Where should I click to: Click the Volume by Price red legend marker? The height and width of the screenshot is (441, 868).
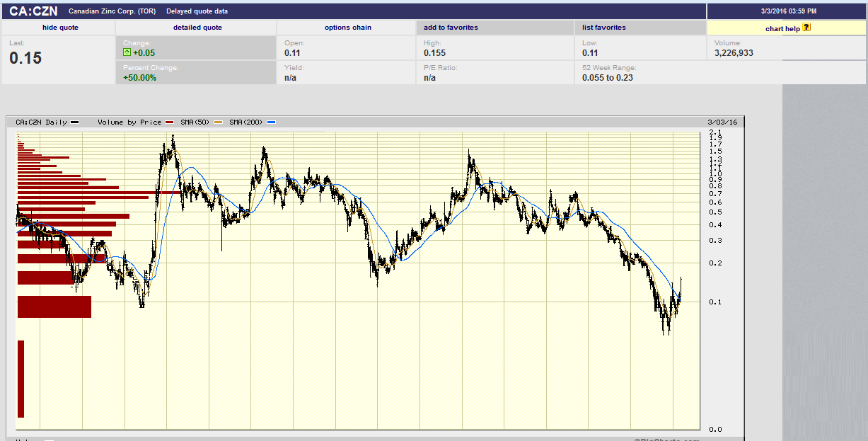click(170, 122)
